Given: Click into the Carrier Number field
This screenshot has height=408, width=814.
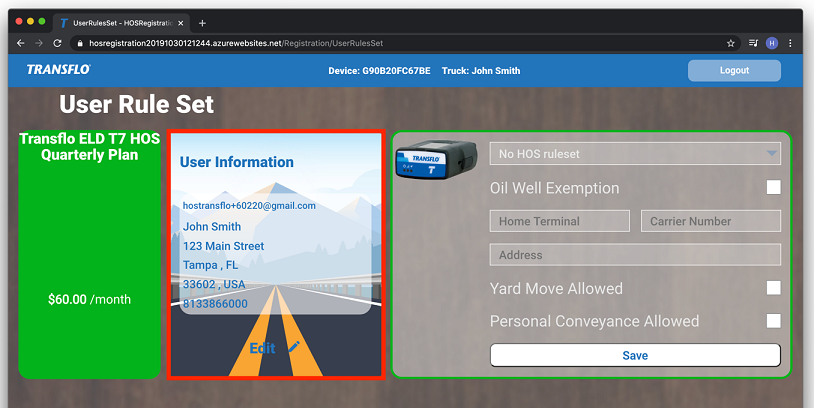Looking at the screenshot, I should [710, 221].
